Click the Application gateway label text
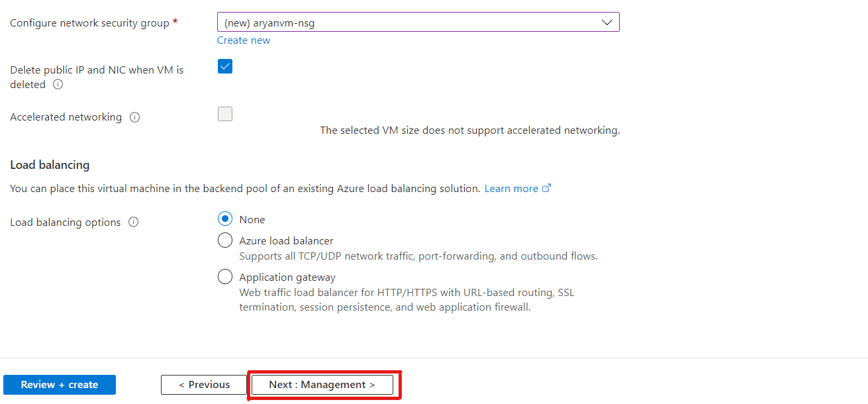This screenshot has height=404, width=868. [287, 278]
